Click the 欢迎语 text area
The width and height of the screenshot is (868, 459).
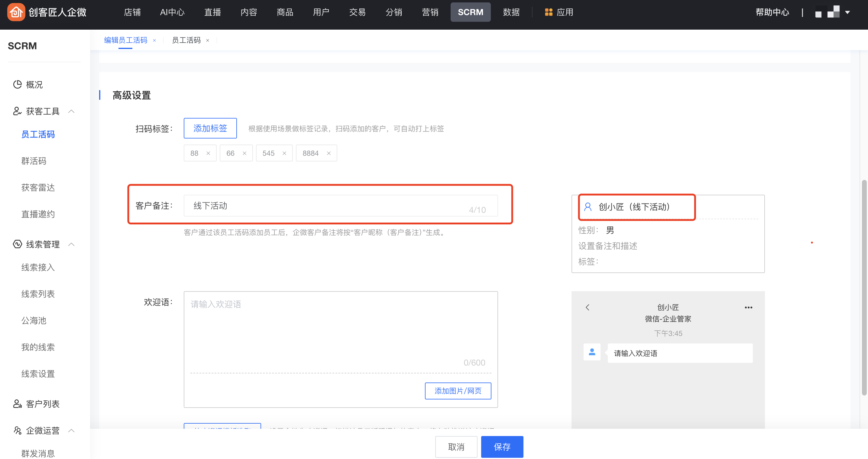point(341,332)
